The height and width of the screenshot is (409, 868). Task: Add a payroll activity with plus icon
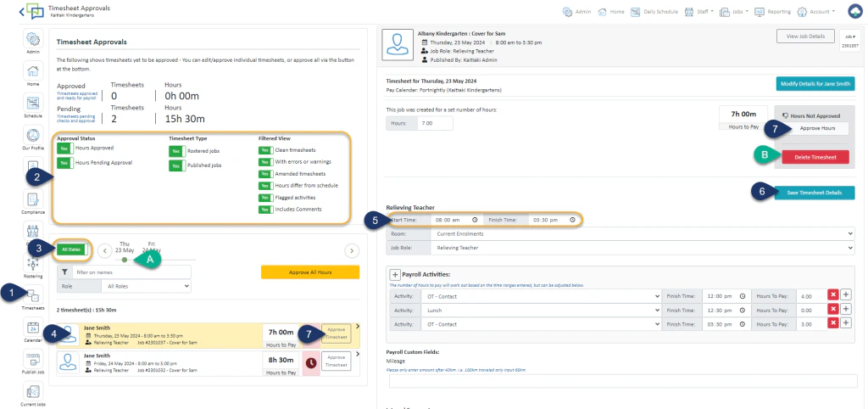pyautogui.click(x=395, y=274)
